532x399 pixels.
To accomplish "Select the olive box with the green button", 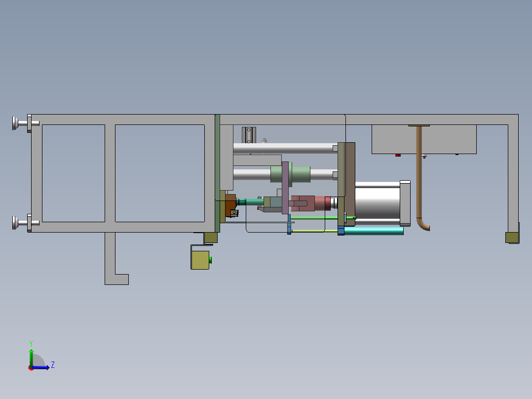I will point(200,260).
